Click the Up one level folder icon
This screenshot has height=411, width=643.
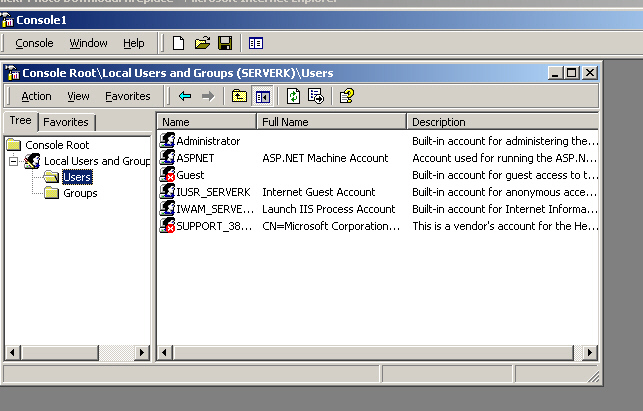coord(239,96)
